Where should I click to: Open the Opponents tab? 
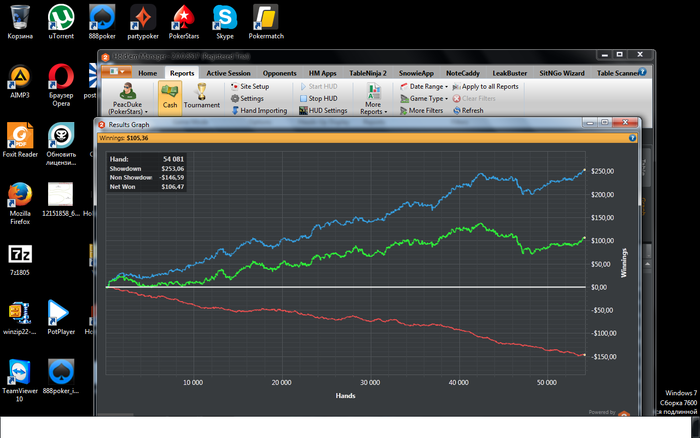click(x=279, y=73)
